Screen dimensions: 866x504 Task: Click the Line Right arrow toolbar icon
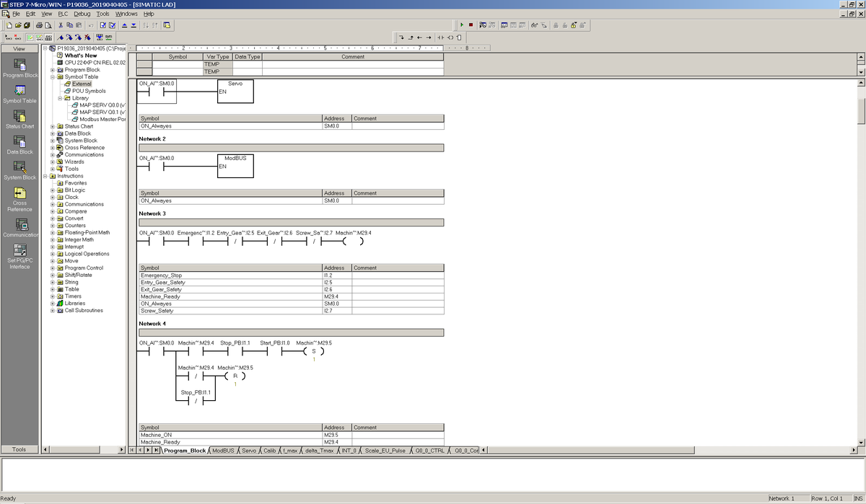coord(429,37)
